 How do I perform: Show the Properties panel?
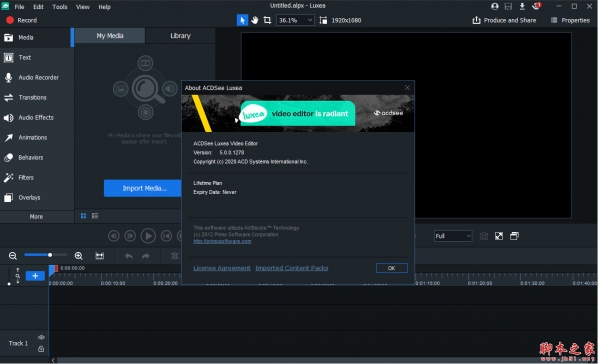tap(570, 20)
